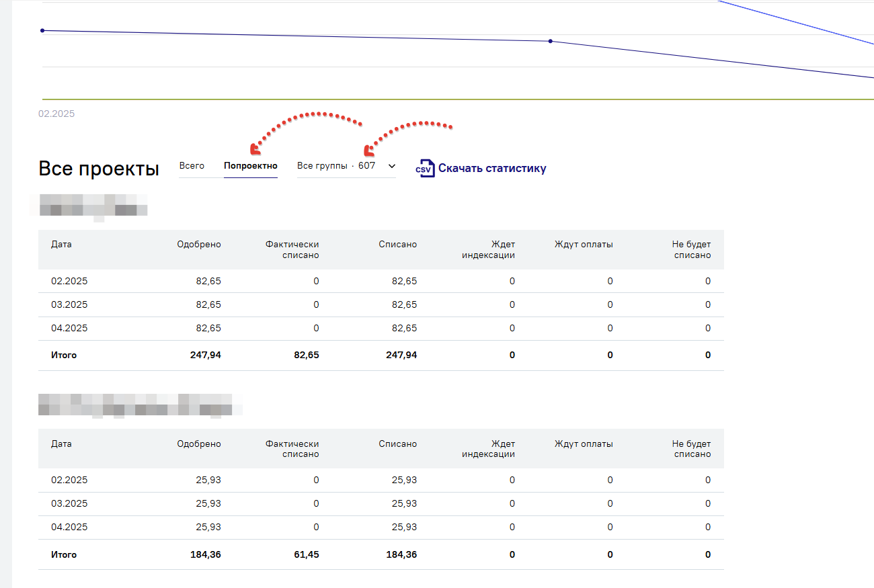
Task: Click "Не будет списано" header in second table
Action: [x=691, y=449]
